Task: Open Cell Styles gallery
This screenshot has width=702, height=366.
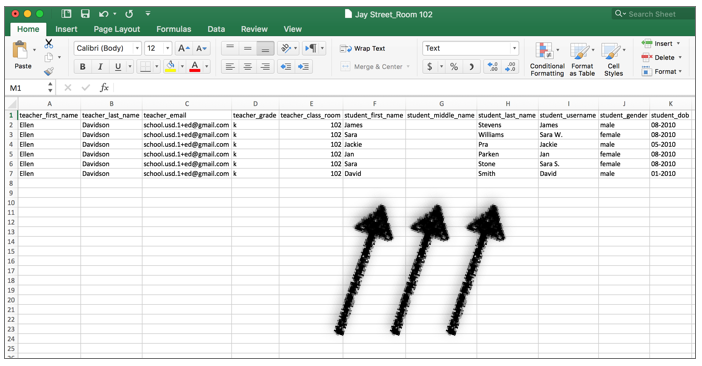Action: click(613, 60)
